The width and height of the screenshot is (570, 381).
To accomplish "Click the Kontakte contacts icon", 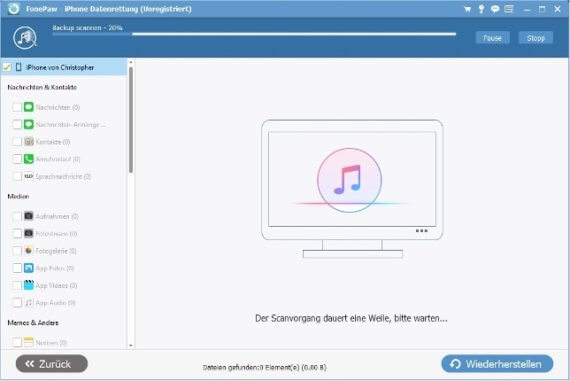I will (29, 141).
